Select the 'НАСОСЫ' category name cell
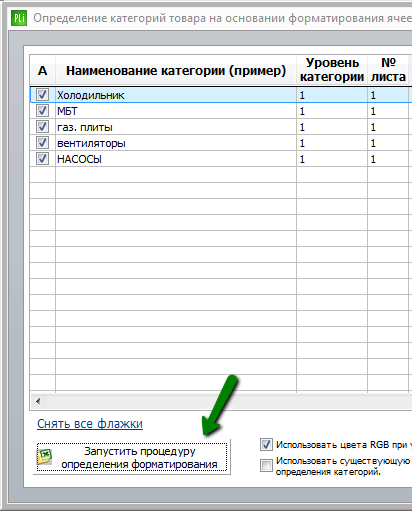The width and height of the screenshot is (412, 511). click(176, 159)
